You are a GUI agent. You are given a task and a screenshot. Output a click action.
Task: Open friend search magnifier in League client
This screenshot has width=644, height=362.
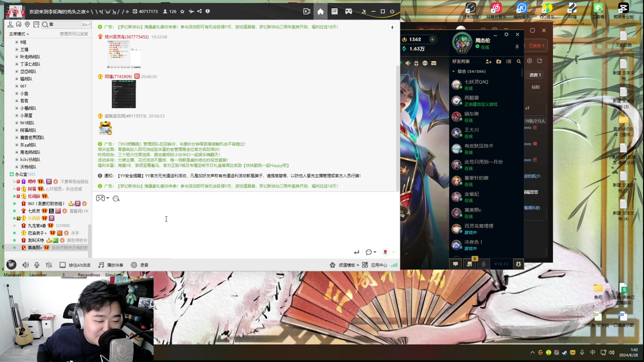pyautogui.click(x=519, y=62)
